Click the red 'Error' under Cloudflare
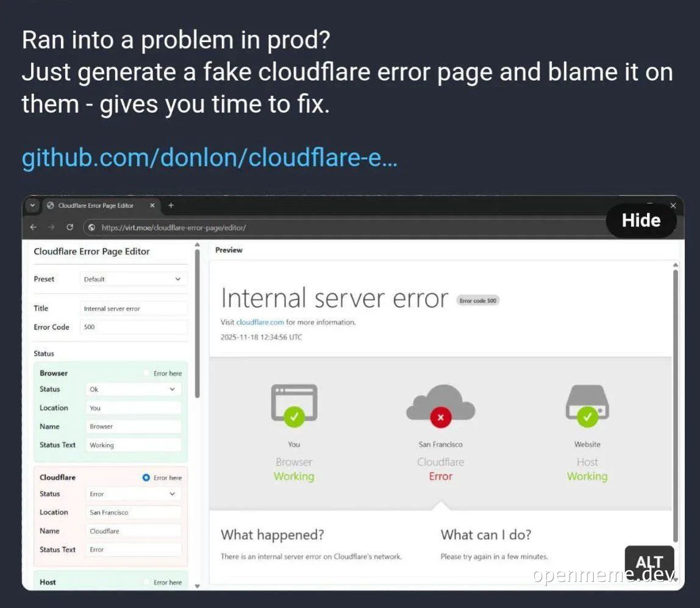Viewport: 700px width, 608px height. click(x=441, y=476)
